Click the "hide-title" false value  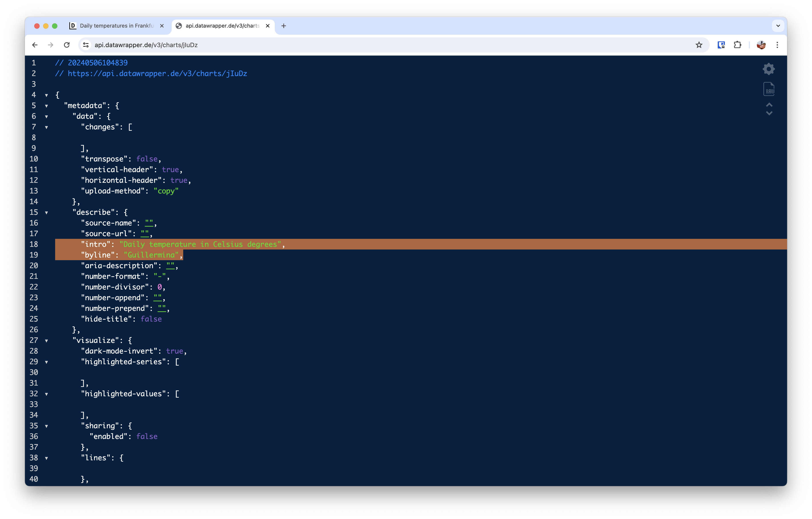(151, 319)
